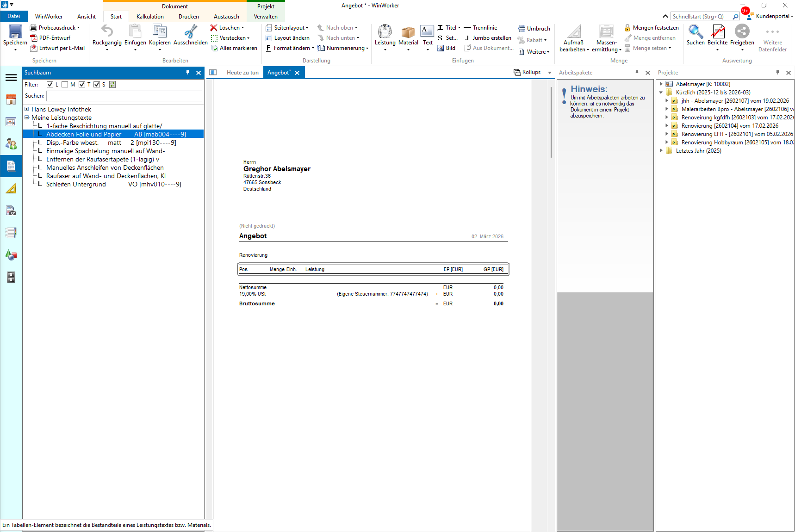Select Schleifen Untergrund tree entry
This screenshot has height=532, width=795.
click(76, 185)
